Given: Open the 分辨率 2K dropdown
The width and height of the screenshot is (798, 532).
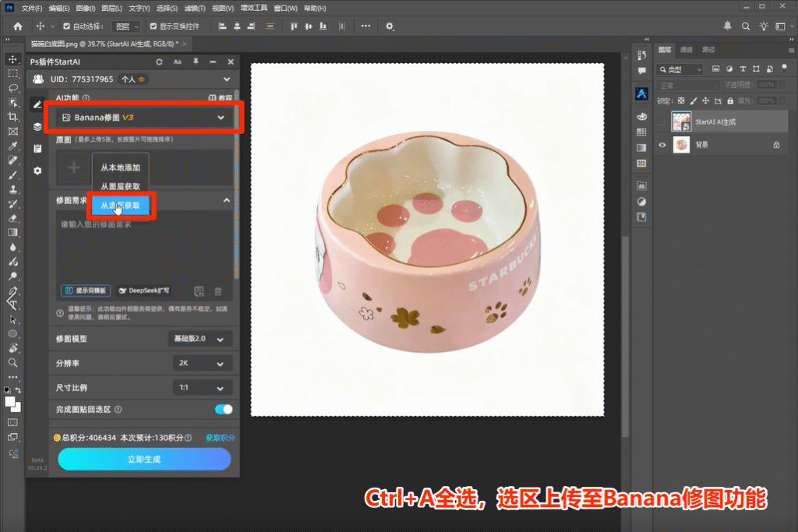Looking at the screenshot, I should [203, 363].
